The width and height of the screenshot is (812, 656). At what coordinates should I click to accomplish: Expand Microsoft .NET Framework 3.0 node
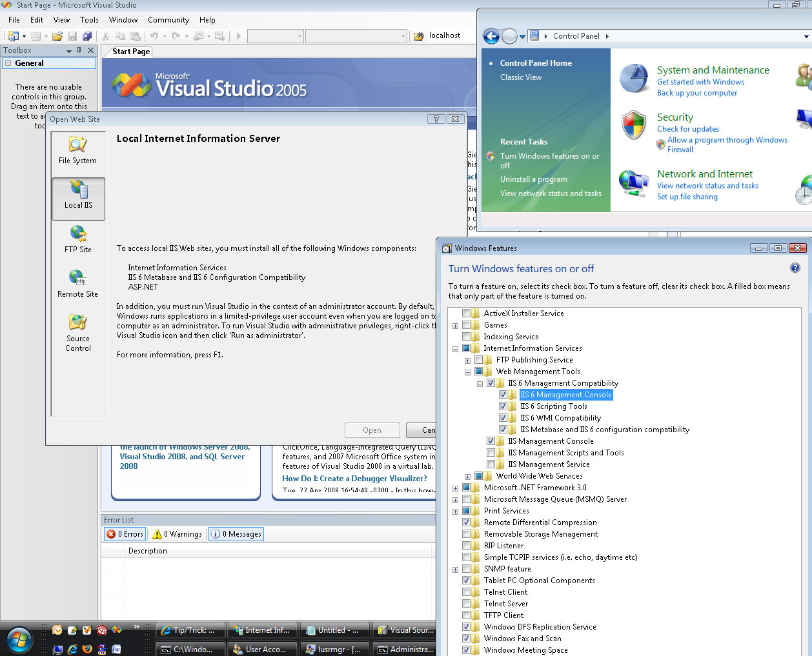(455, 488)
